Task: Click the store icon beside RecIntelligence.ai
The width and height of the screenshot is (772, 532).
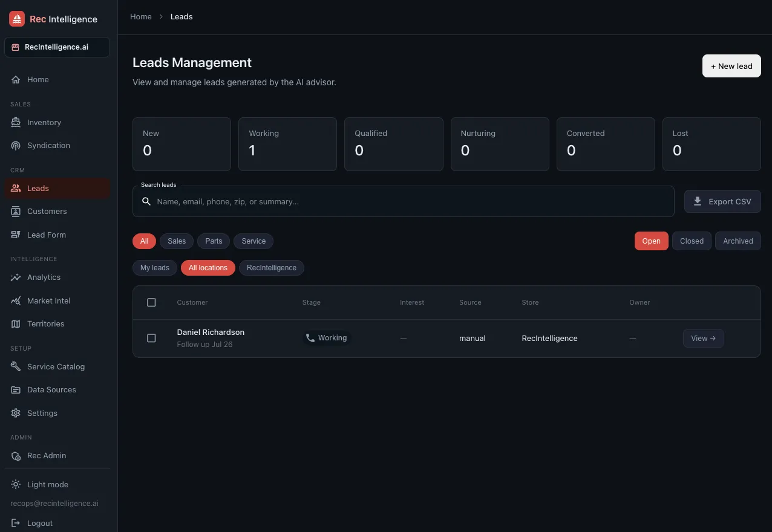Action: (x=16, y=47)
